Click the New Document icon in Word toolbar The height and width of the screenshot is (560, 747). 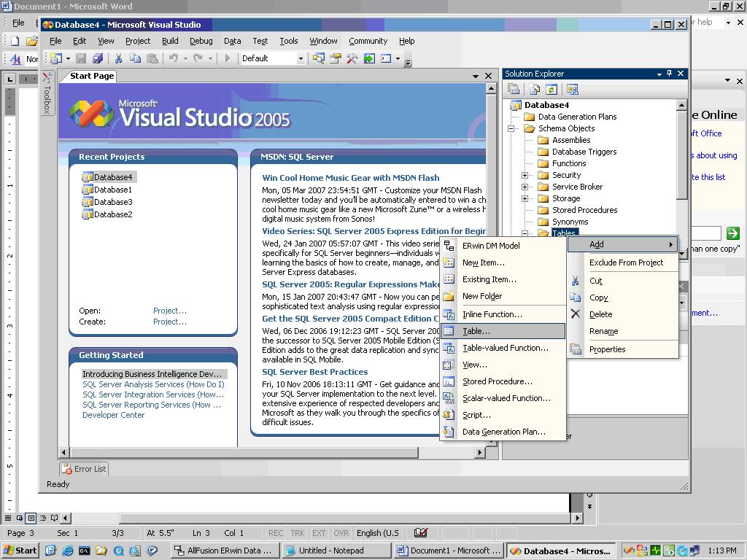point(15,41)
